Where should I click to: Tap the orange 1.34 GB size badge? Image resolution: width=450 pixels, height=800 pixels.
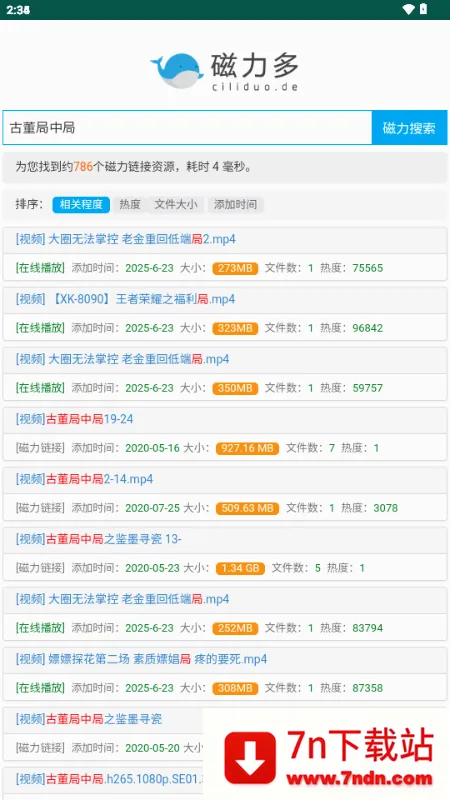click(240, 568)
